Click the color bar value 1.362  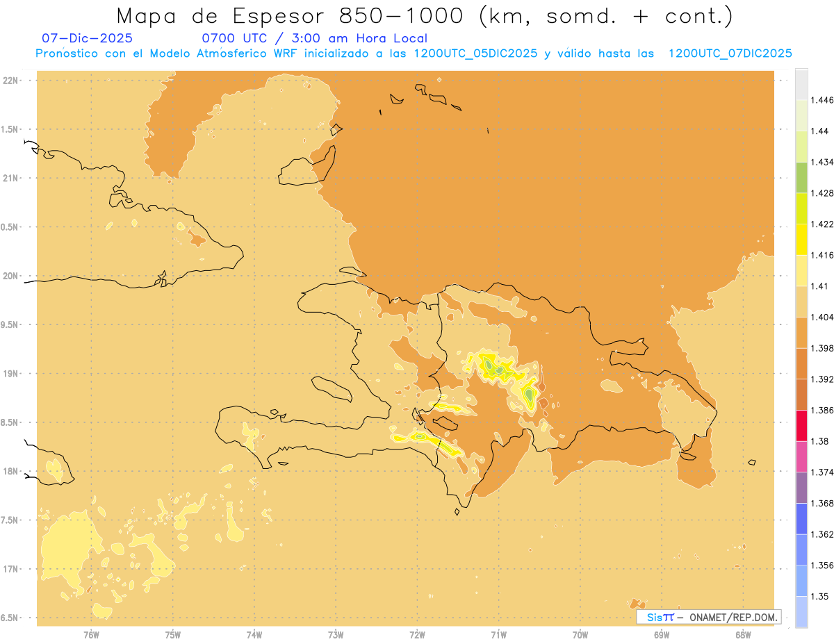point(823,534)
